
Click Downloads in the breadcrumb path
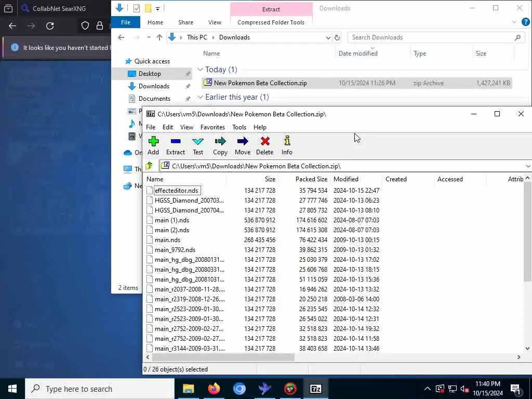tap(234, 37)
